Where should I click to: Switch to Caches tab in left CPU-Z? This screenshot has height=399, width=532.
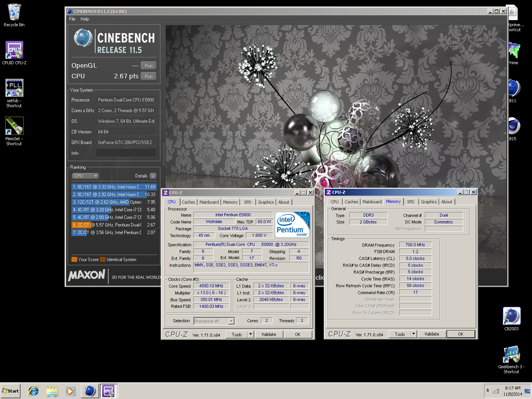pos(188,202)
